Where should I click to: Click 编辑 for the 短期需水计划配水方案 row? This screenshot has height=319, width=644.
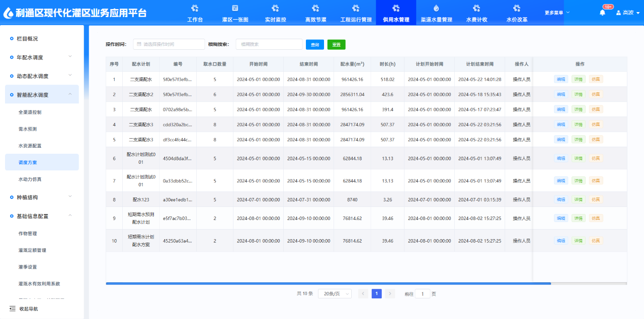(x=561, y=241)
